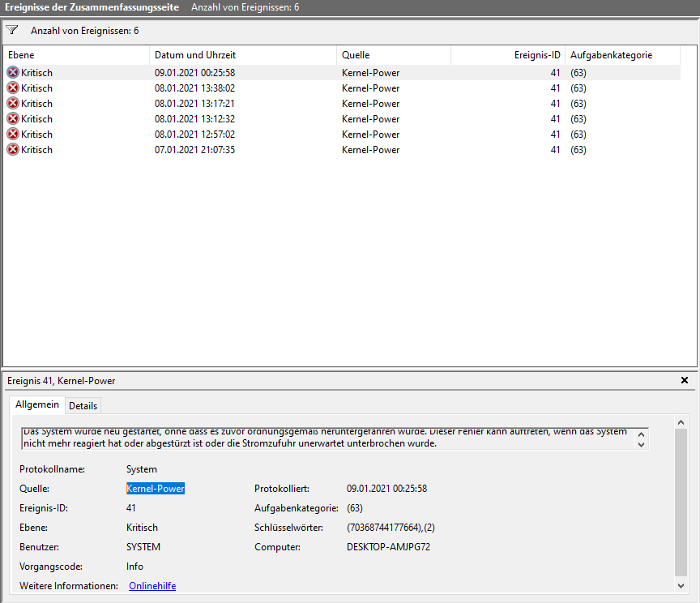This screenshot has width=700, height=603.
Task: Switch to the Allgemein tab
Action: (37, 404)
